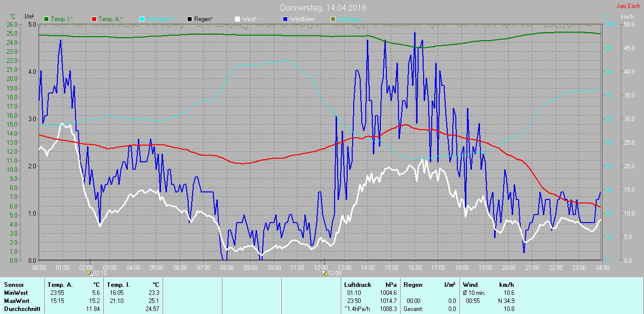Click the 15:15 maximum time cell
The image size is (644, 314).
tap(57, 301)
